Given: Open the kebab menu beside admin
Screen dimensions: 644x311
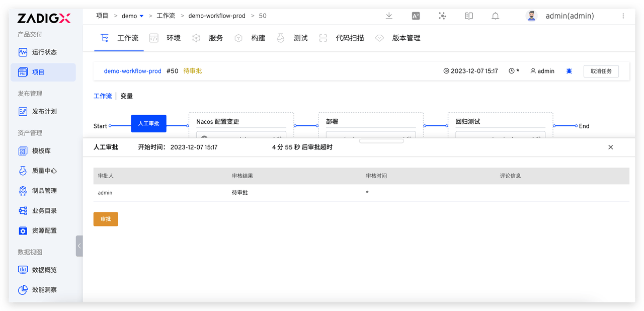Looking at the screenshot, I should pyautogui.click(x=623, y=16).
